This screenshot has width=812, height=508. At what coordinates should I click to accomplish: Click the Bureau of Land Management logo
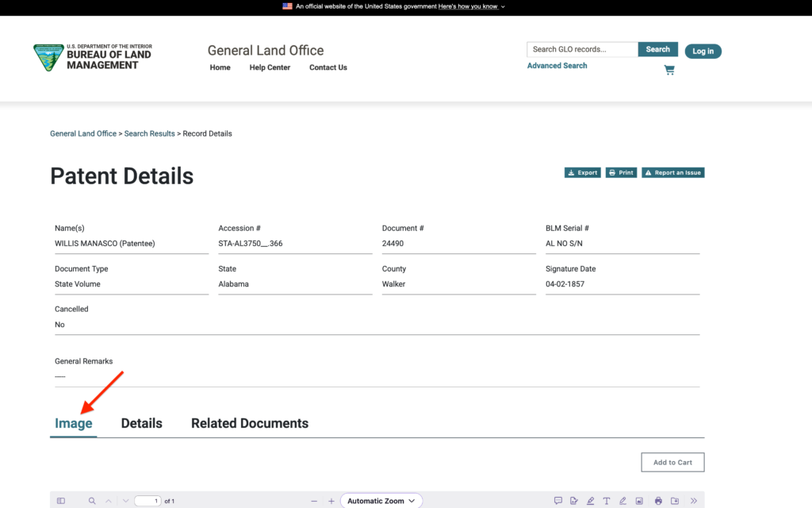(x=92, y=57)
